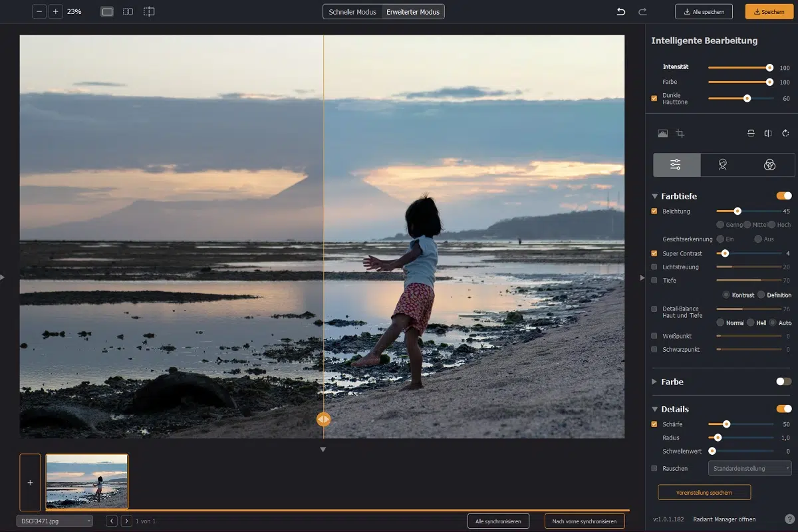Open the Rauschen Standardeinstellung dropdown
This screenshot has height=532, width=798.
(749, 468)
